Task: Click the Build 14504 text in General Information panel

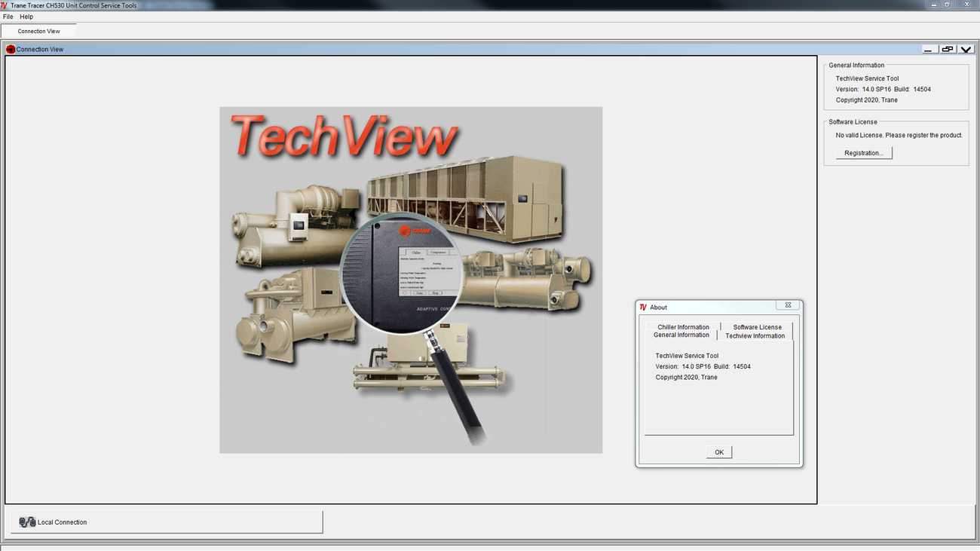Action: [x=912, y=90]
